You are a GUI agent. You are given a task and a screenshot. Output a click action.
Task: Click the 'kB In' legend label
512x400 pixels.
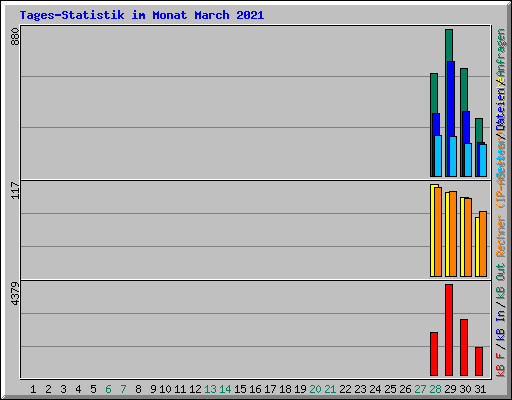[x=501, y=325]
